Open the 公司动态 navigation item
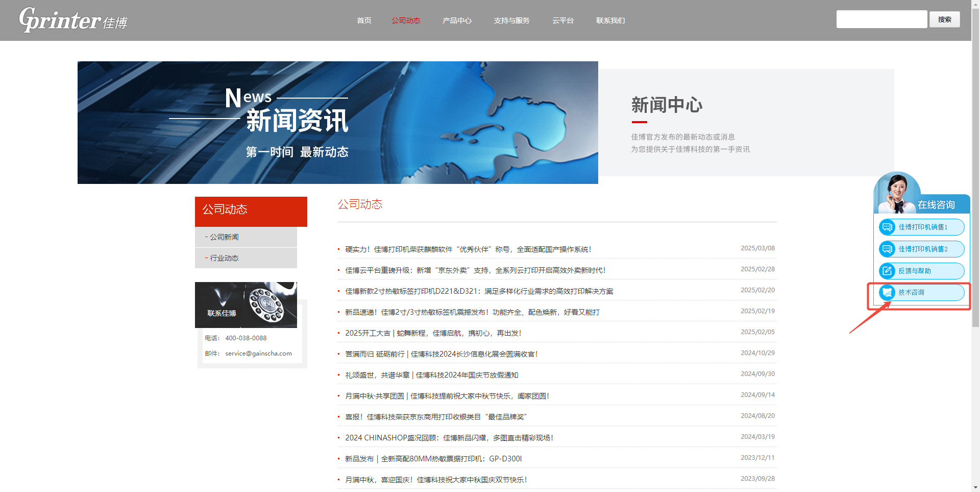Viewport: 980px width, 492px height. [x=406, y=20]
